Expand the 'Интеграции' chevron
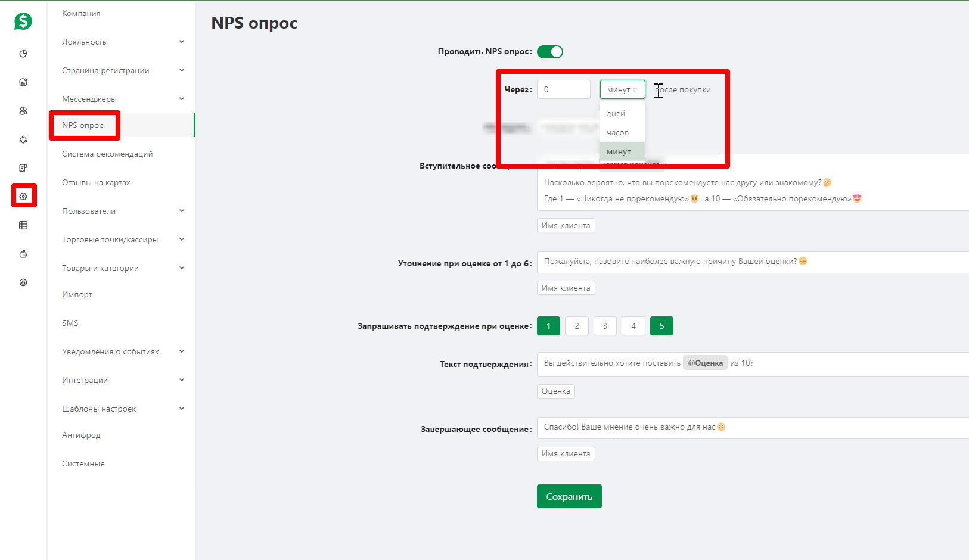 (x=182, y=380)
